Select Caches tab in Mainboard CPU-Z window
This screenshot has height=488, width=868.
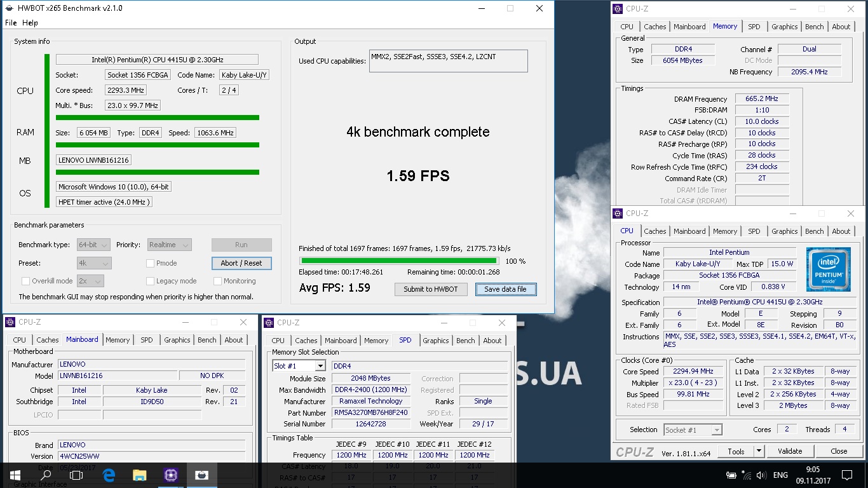coord(47,340)
